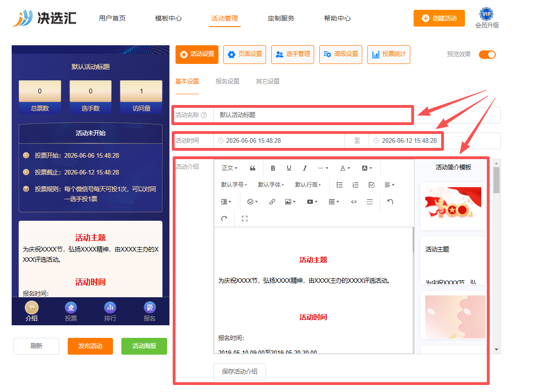The image size is (541, 392).
Task: Open 模板中心 in navigation
Action: (169, 18)
